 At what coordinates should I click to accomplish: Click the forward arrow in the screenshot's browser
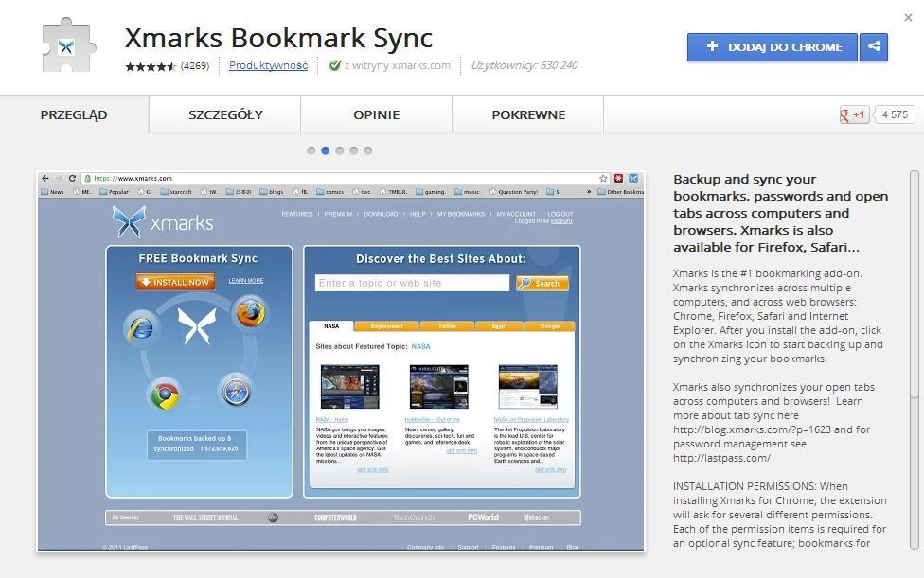(x=59, y=179)
